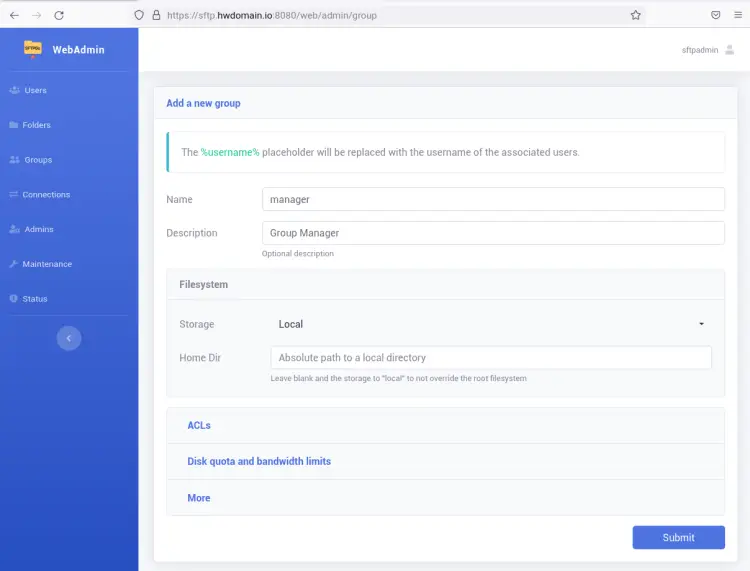Reload the page in the browser
Viewport: 750px width, 571px height.
tap(59, 15)
